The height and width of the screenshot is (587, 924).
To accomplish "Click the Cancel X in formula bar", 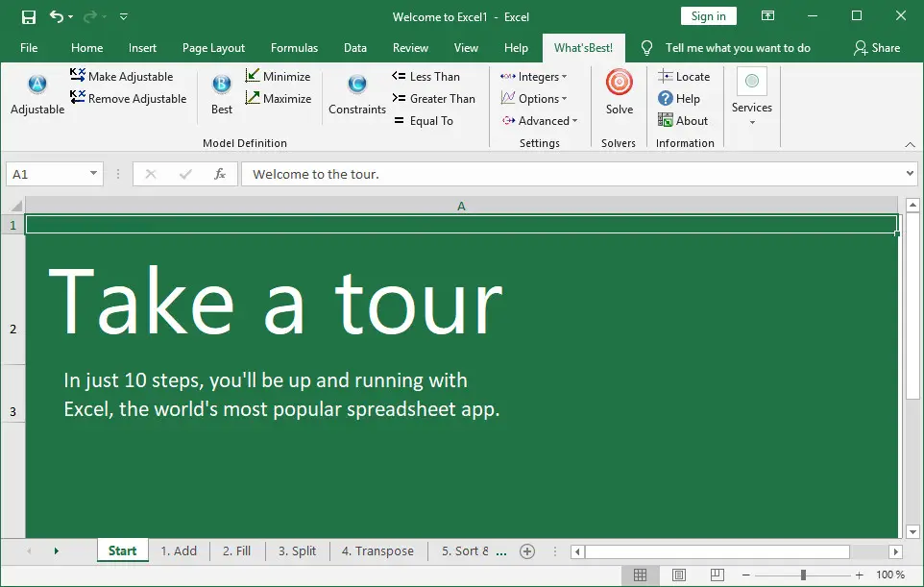I will click(150, 174).
